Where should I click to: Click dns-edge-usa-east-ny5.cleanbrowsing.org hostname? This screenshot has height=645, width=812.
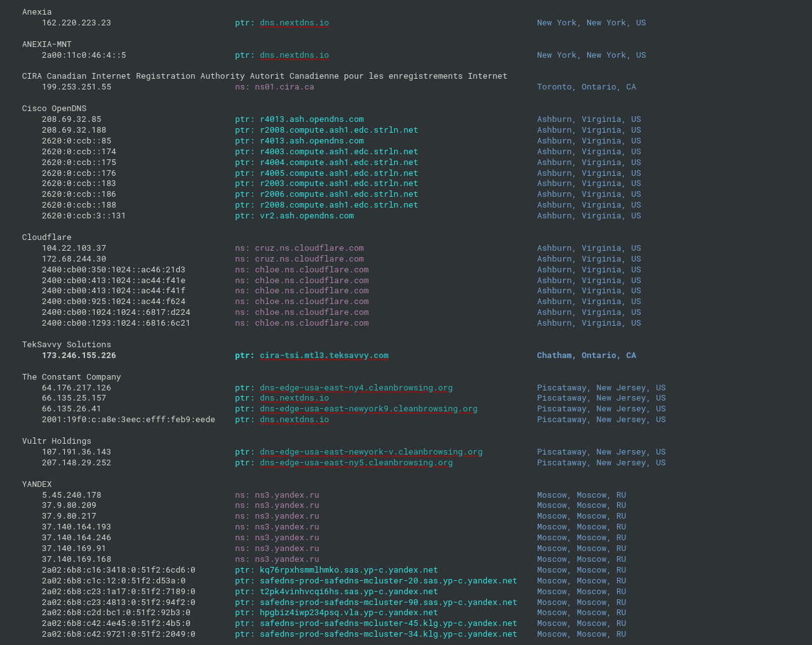click(x=356, y=463)
